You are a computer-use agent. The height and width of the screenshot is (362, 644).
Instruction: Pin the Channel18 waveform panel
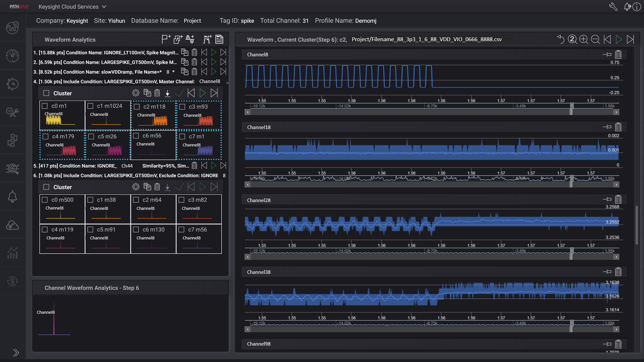(608, 127)
